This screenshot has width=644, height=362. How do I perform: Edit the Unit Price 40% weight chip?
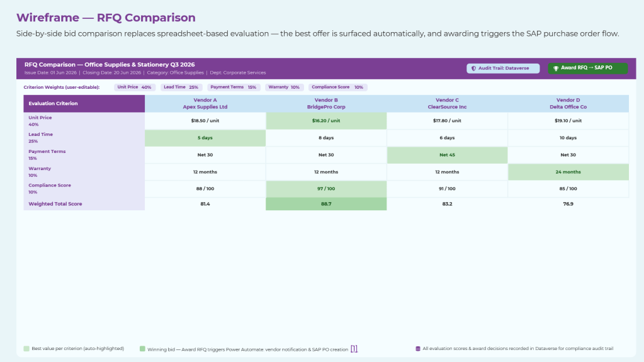pos(134,87)
